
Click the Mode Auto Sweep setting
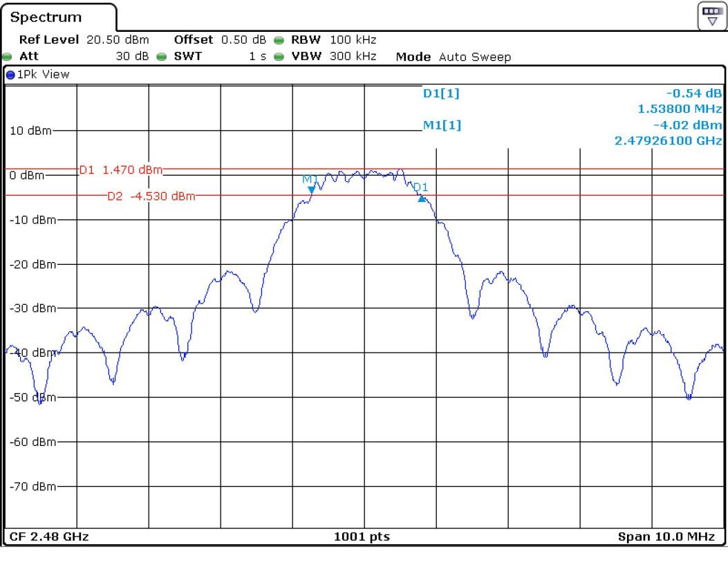453,57
